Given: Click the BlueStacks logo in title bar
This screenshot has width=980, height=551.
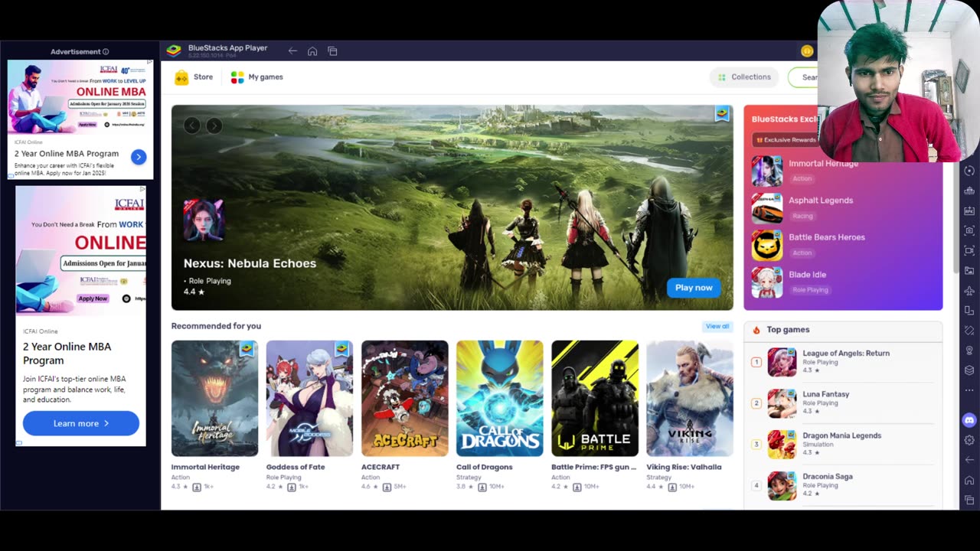Looking at the screenshot, I should tap(174, 51).
